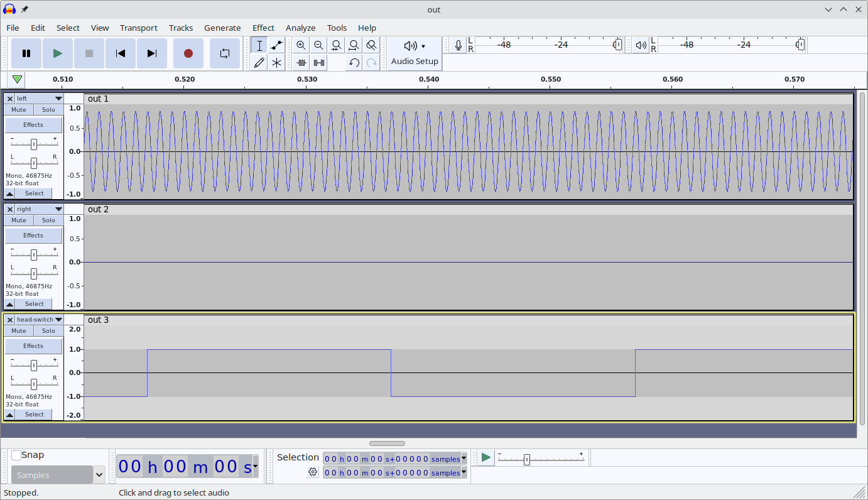Click Trim audio outside selection icon
Screen dimensions: 868x500
tap(301, 63)
